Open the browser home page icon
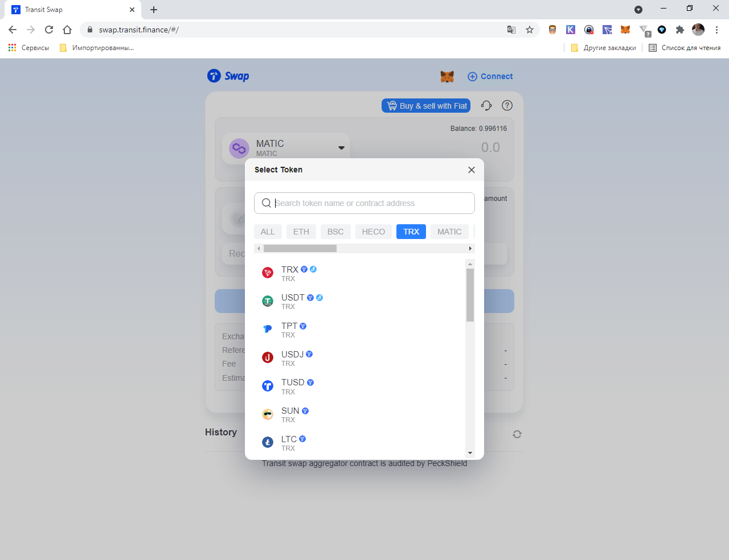Screen dimensions: 729x560 coord(67,30)
